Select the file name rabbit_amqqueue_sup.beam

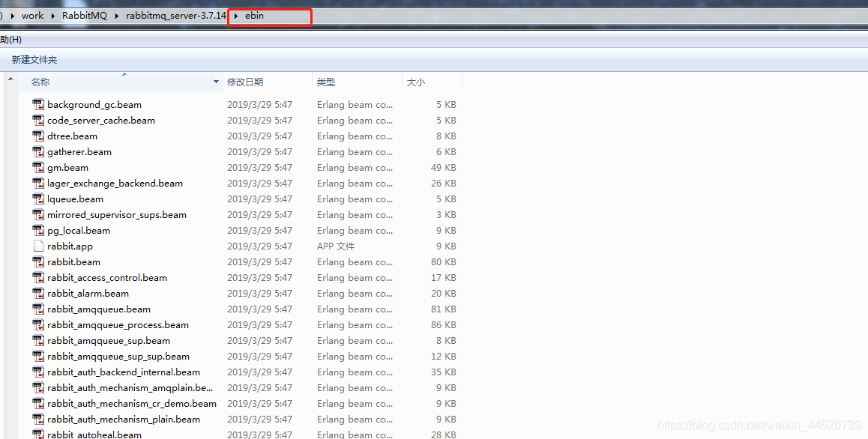(x=109, y=340)
